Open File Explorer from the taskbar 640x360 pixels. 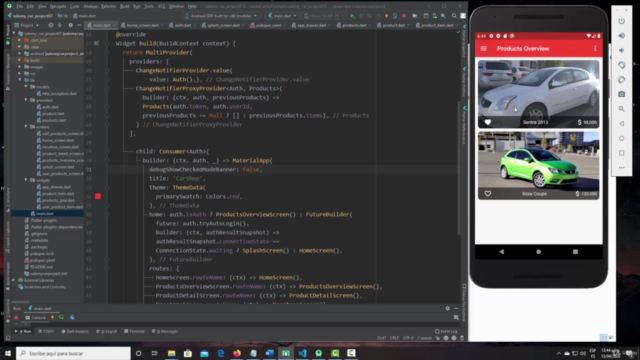(171, 353)
